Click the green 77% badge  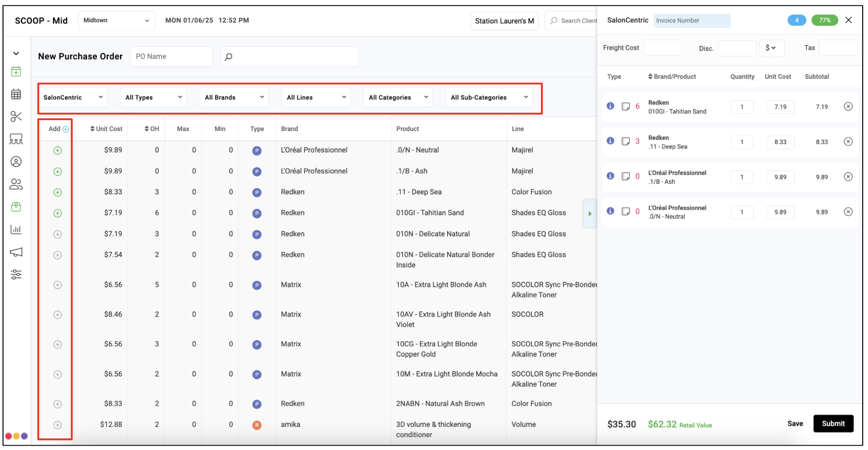(x=825, y=21)
